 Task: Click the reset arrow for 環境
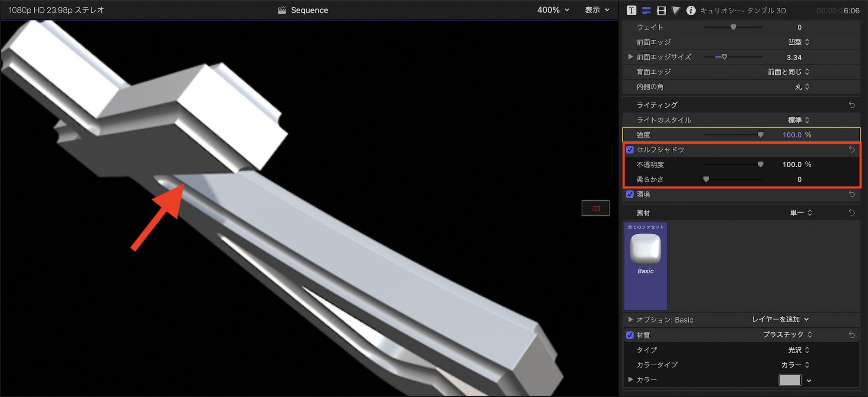852,194
